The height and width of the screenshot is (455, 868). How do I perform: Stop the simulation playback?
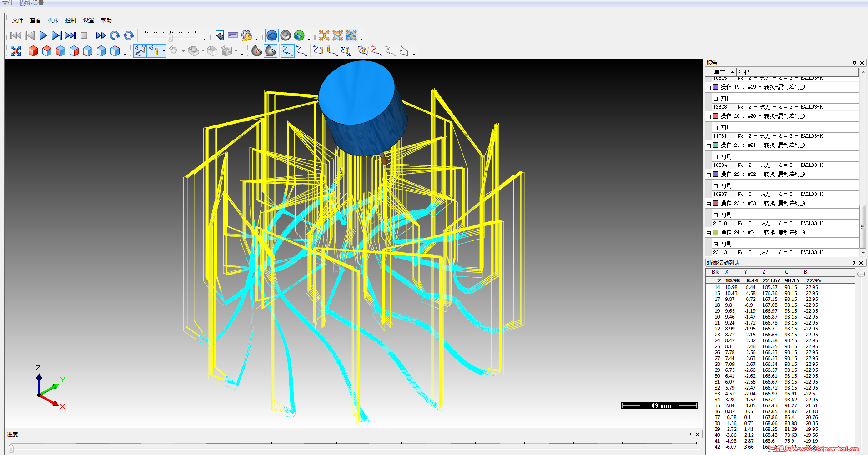tap(84, 35)
